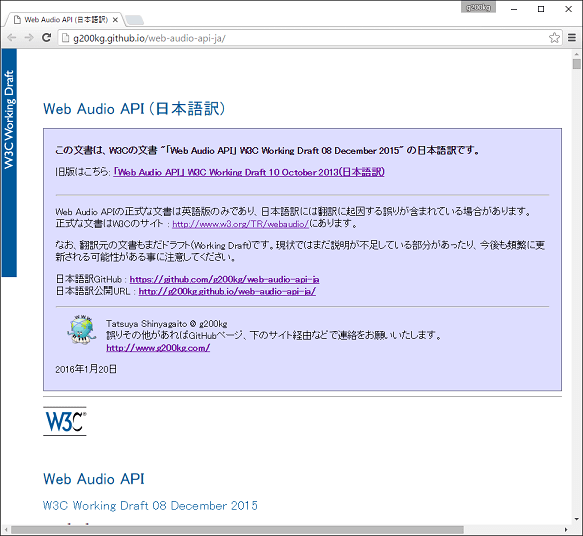Click the g200kg globe avatar image
This screenshot has height=536, width=583.
coord(82,330)
